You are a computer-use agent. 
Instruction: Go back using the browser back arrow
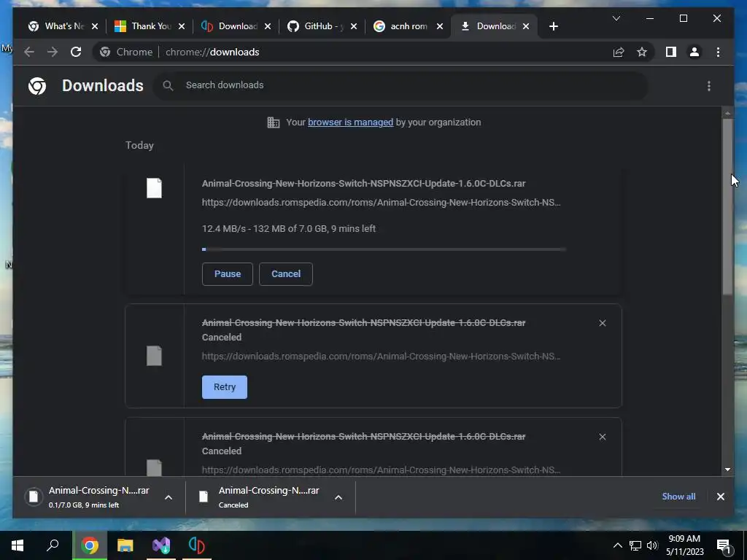pos(29,52)
